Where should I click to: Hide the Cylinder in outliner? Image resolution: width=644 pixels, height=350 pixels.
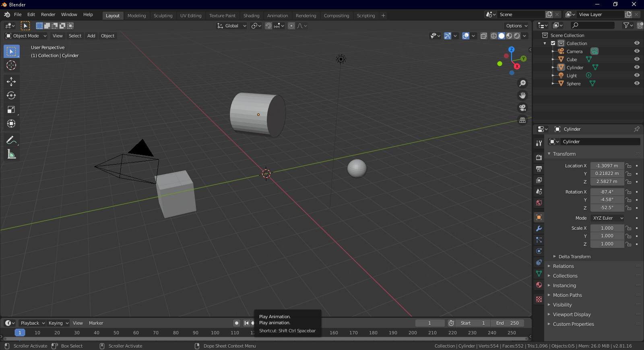point(637,67)
